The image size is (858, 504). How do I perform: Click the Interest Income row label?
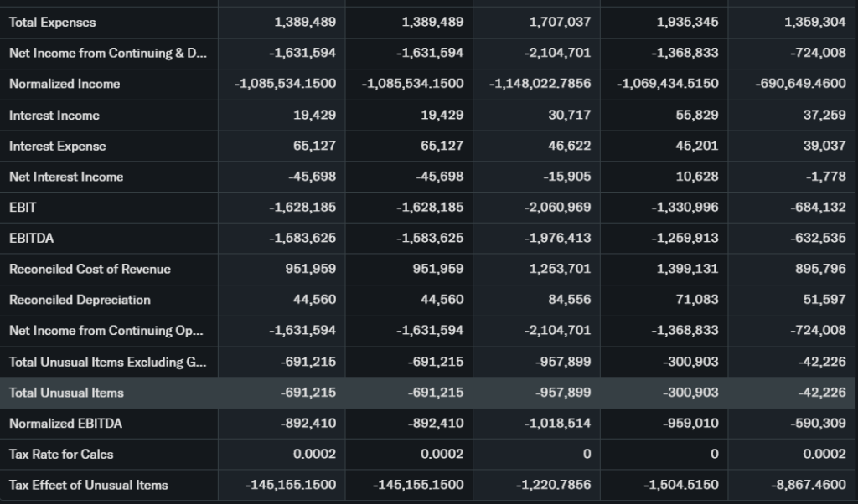pos(54,116)
